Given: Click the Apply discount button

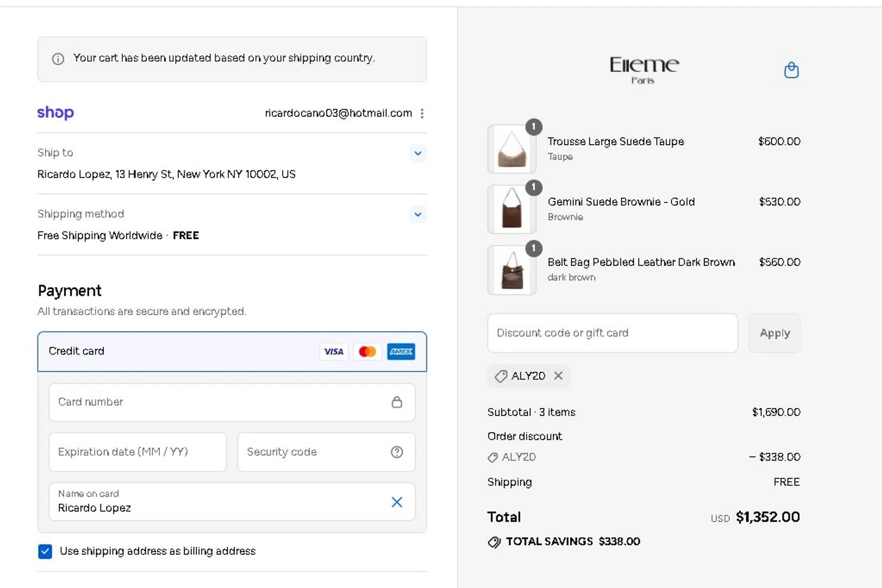Looking at the screenshot, I should [774, 333].
